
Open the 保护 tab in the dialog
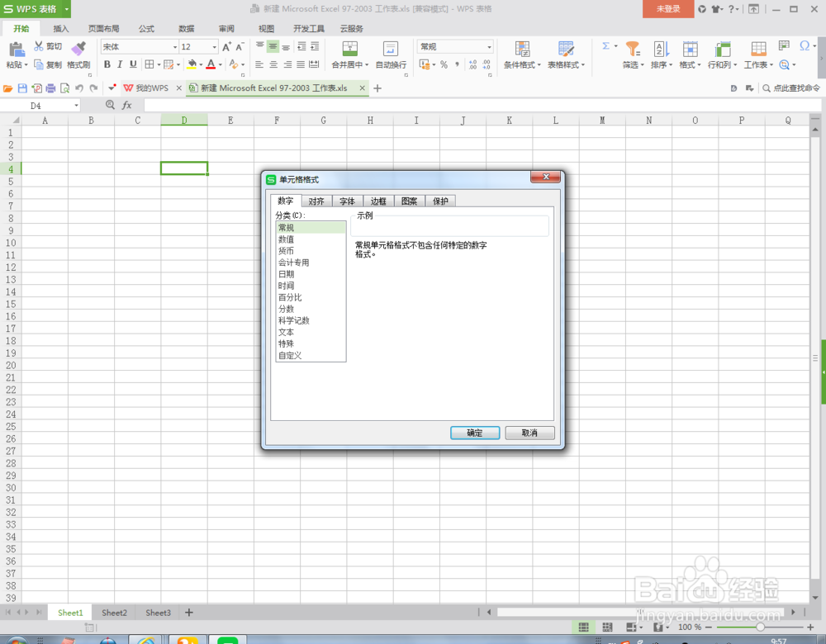pos(440,201)
